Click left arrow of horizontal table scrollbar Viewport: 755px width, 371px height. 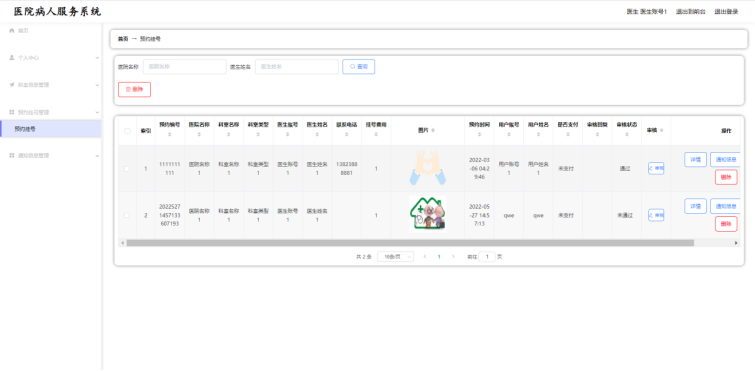click(122, 243)
